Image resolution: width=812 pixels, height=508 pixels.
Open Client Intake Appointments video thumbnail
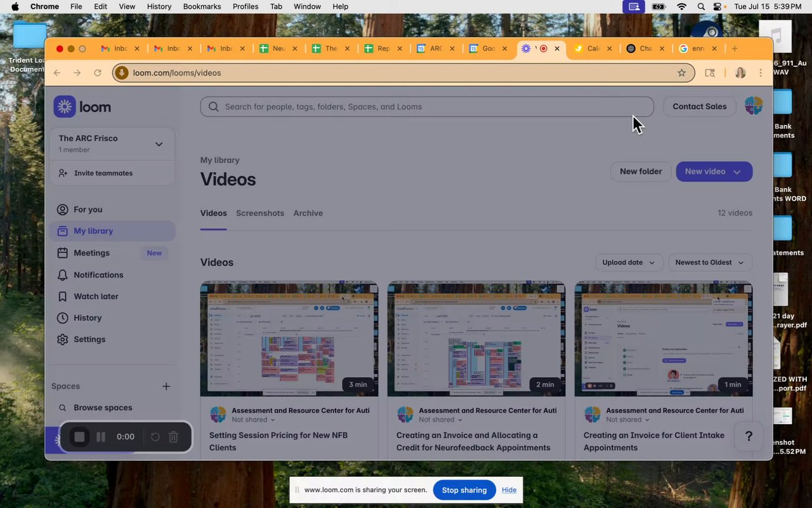click(664, 339)
